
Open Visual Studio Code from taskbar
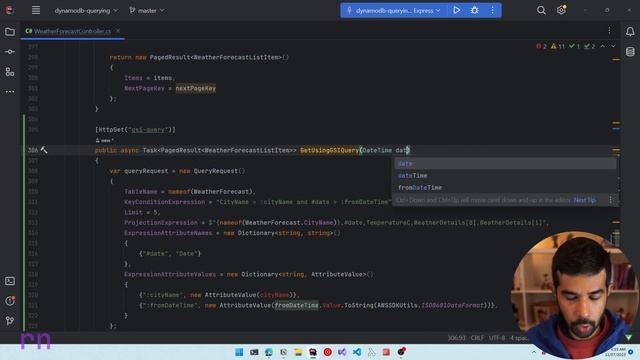point(357,352)
